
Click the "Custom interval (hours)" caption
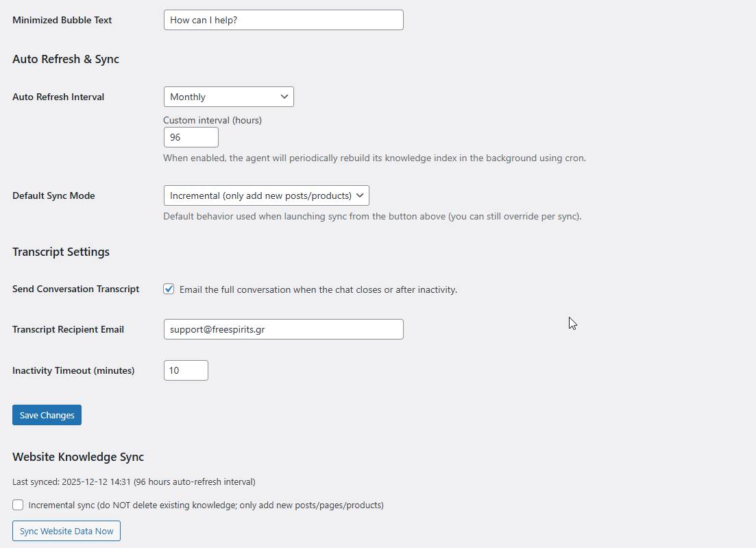point(212,120)
